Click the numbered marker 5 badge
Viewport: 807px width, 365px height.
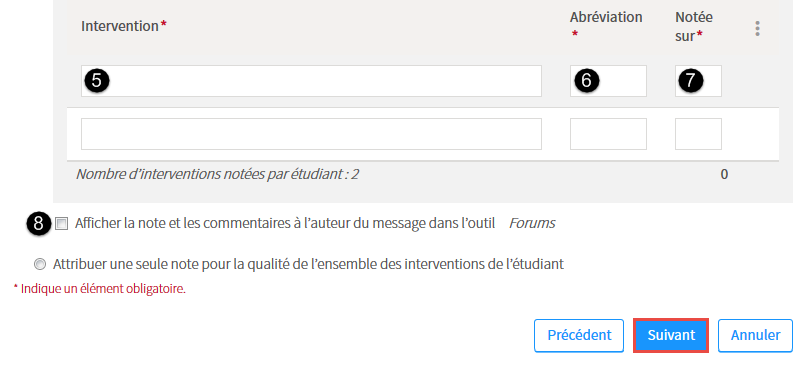[x=96, y=80]
